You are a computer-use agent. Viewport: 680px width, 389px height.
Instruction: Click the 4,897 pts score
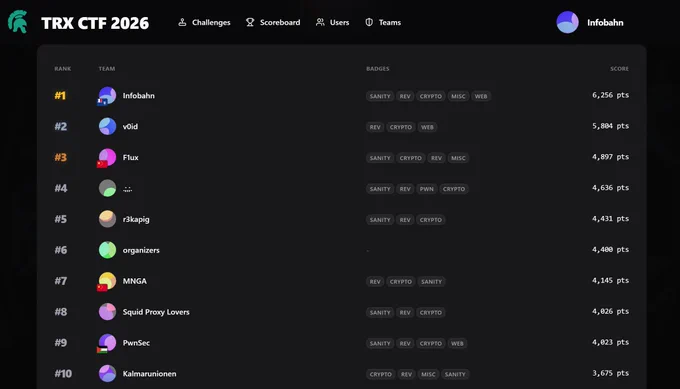point(610,157)
